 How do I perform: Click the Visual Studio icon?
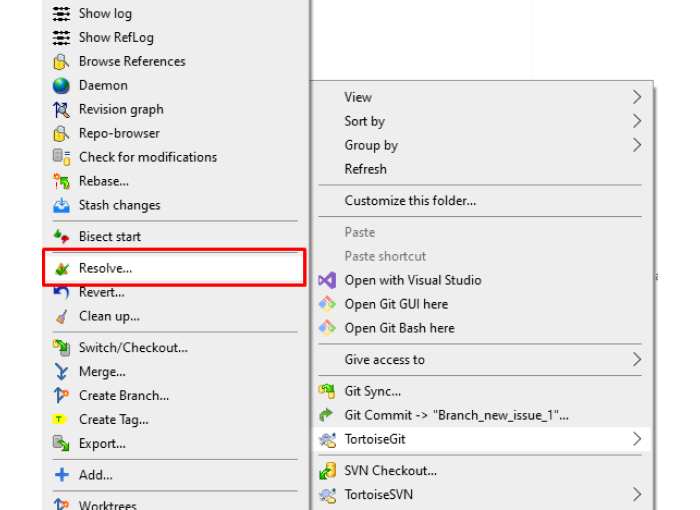[x=327, y=280]
